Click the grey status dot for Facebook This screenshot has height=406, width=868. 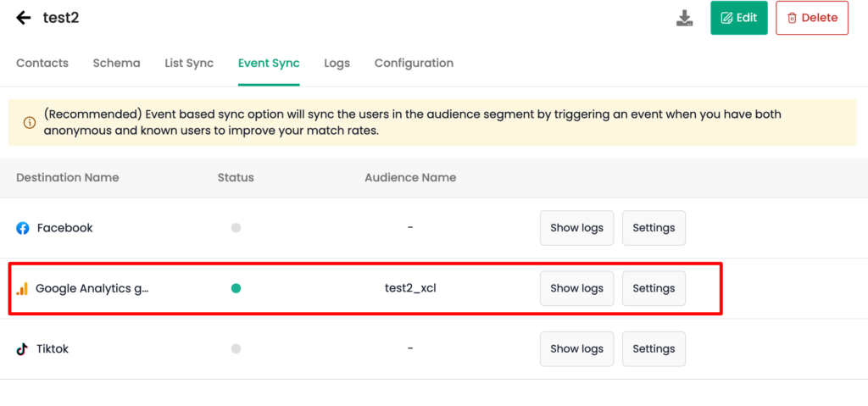(236, 228)
